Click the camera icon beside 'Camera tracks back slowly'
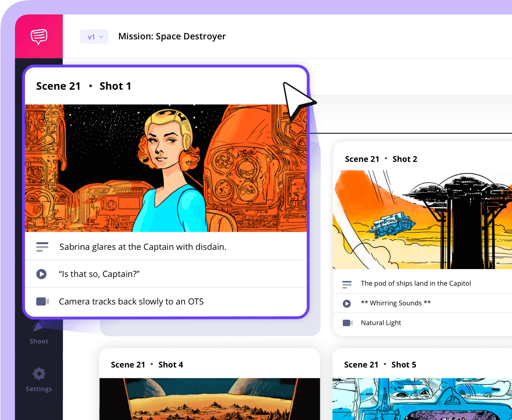The height and width of the screenshot is (420, 512). pyautogui.click(x=42, y=301)
